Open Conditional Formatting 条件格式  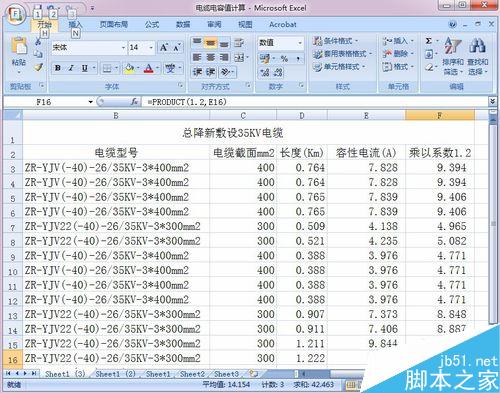coord(336,41)
